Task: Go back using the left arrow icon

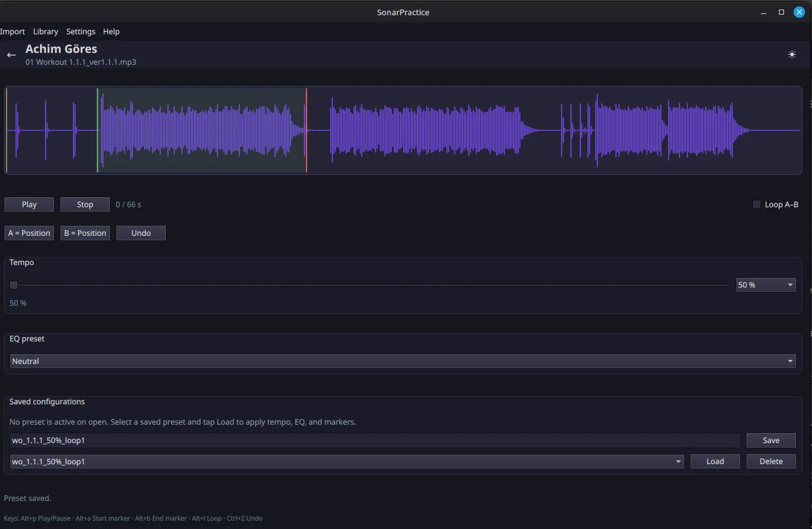Action: (x=11, y=55)
